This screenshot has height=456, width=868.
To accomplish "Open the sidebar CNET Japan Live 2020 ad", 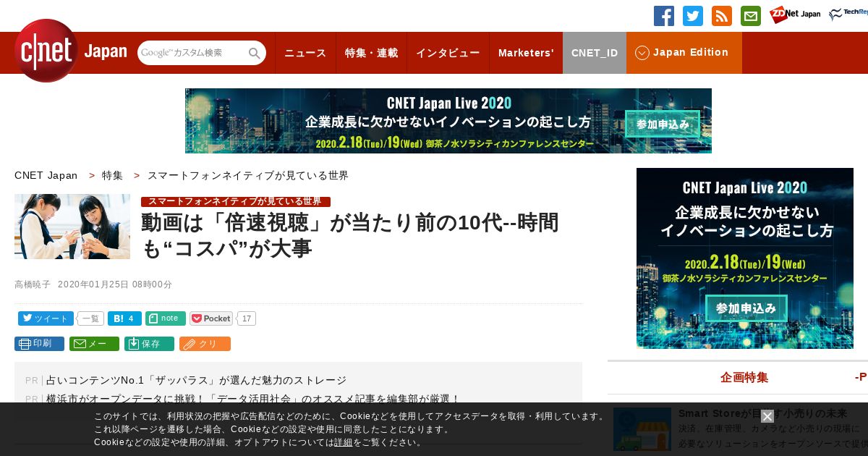I will pos(745,258).
